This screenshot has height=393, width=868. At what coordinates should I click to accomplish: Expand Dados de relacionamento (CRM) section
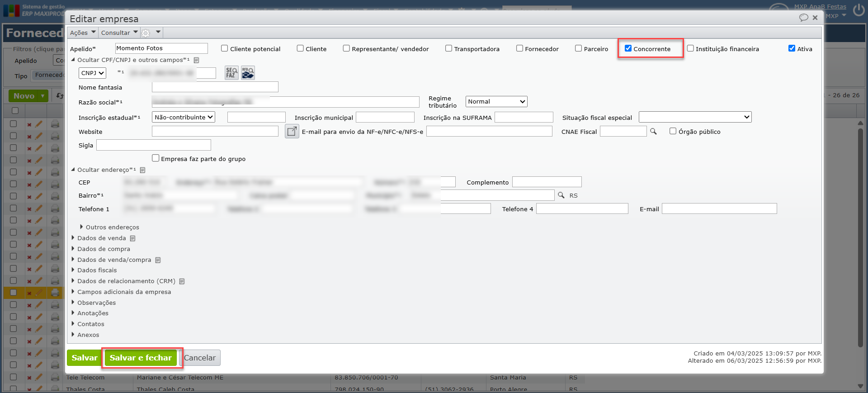73,281
